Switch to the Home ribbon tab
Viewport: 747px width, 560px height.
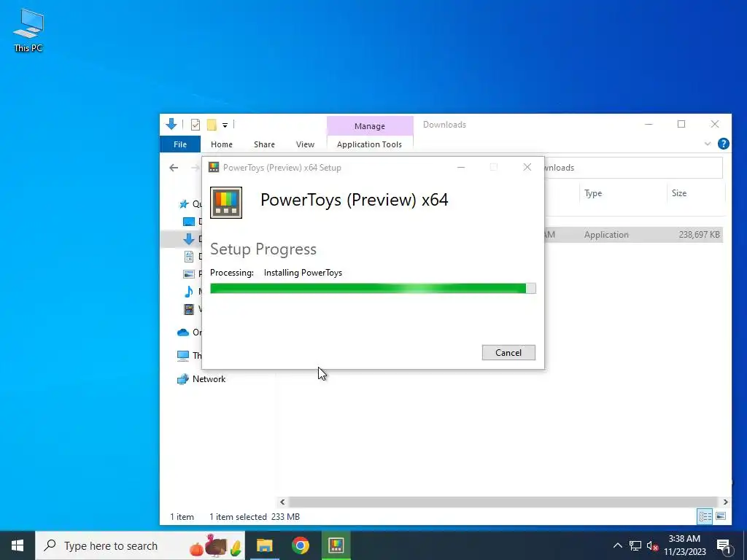click(222, 144)
